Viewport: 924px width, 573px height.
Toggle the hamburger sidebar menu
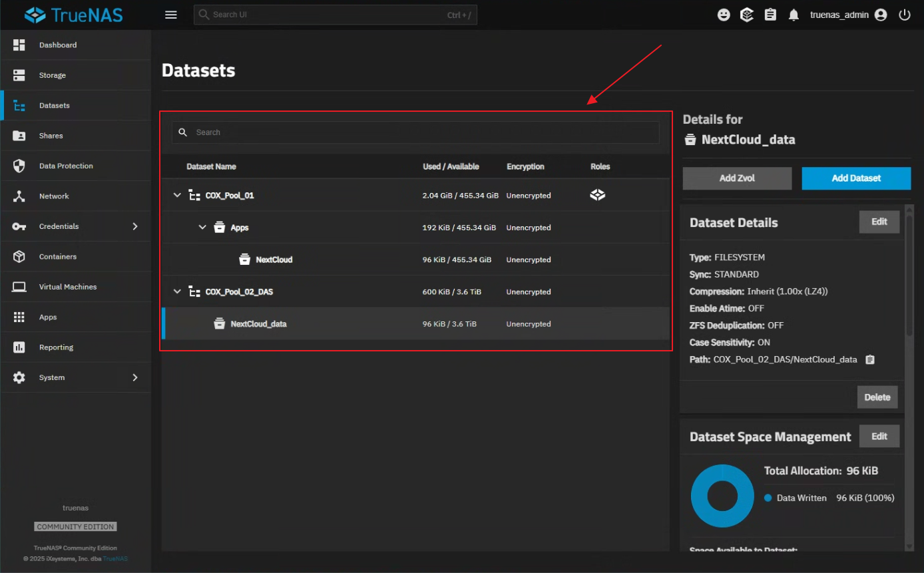click(171, 15)
